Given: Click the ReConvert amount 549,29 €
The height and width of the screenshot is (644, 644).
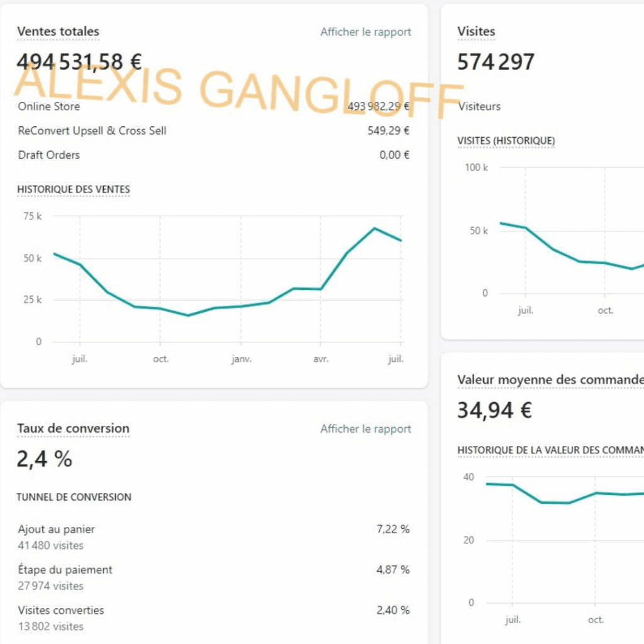Looking at the screenshot, I should click(x=389, y=131).
